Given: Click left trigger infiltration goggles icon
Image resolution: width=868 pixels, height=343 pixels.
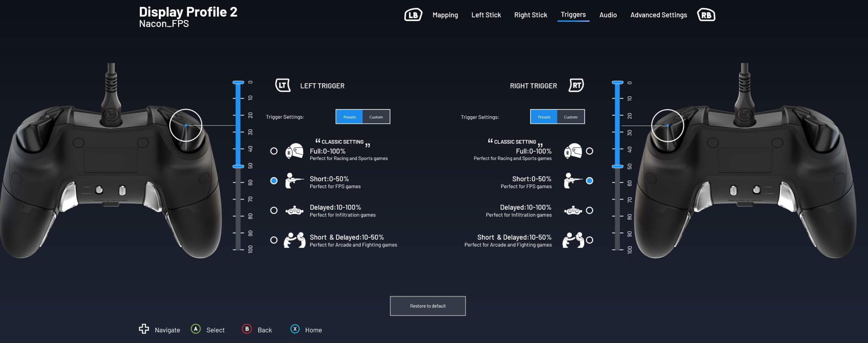Looking at the screenshot, I should click(x=294, y=211).
